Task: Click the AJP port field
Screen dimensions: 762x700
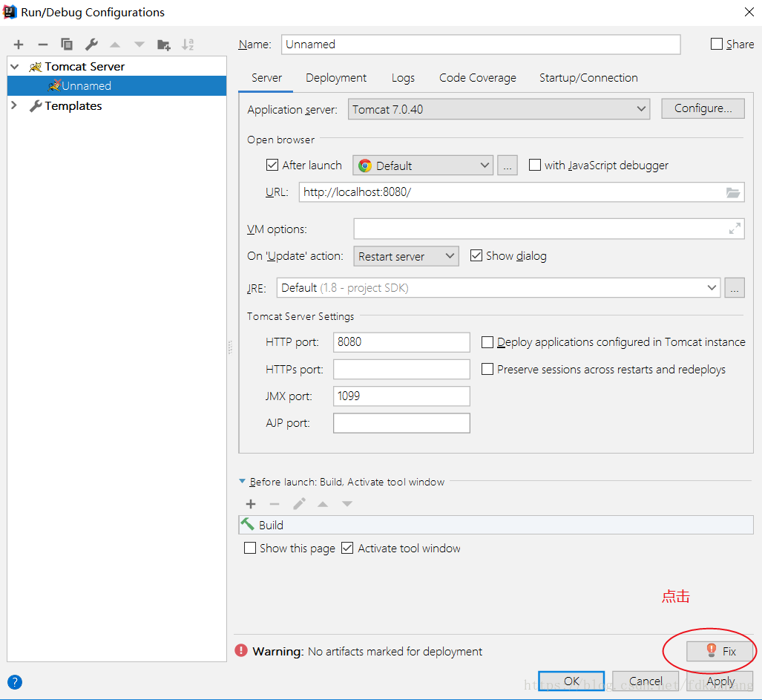Action: click(401, 423)
